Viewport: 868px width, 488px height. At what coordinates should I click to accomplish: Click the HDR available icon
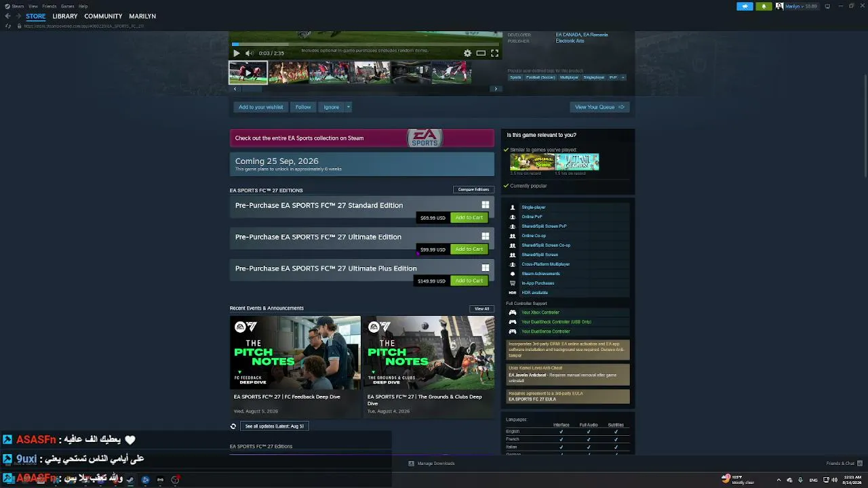(513, 293)
